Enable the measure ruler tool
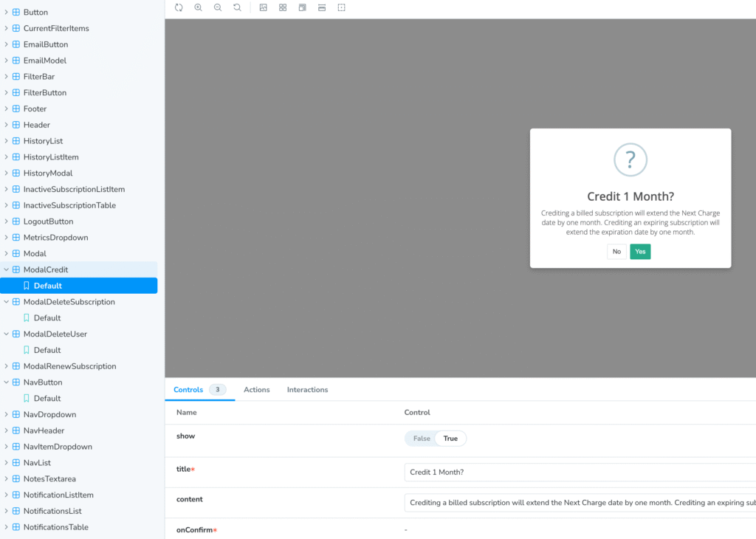Screen dimensions: 756x539 321,7
